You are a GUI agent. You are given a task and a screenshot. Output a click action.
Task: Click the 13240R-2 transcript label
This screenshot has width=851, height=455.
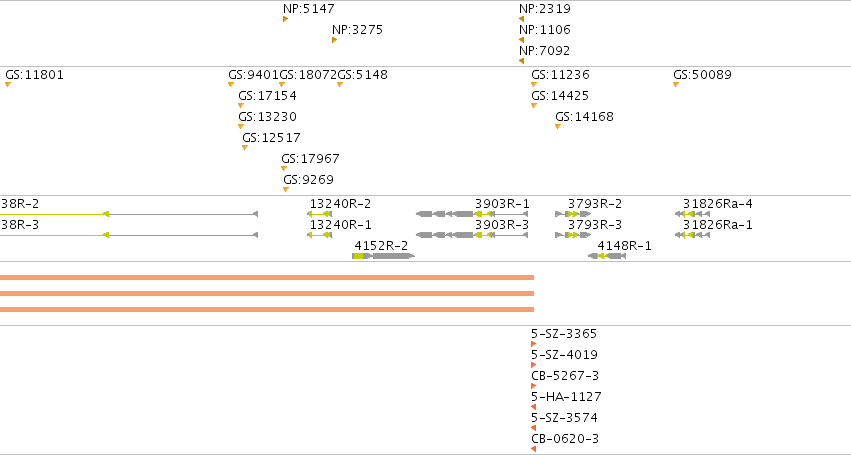340,204
